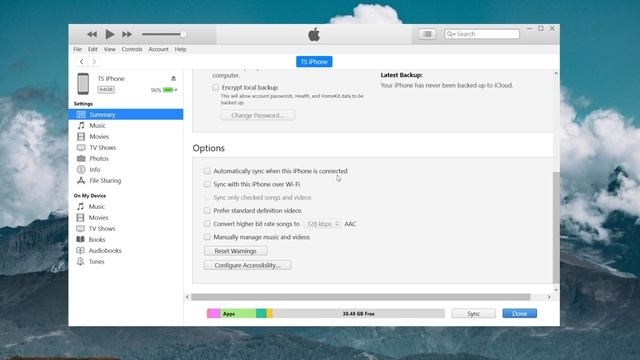Click the horizontal scroll right arrow
The width and height of the screenshot is (640, 360).
(x=549, y=297)
